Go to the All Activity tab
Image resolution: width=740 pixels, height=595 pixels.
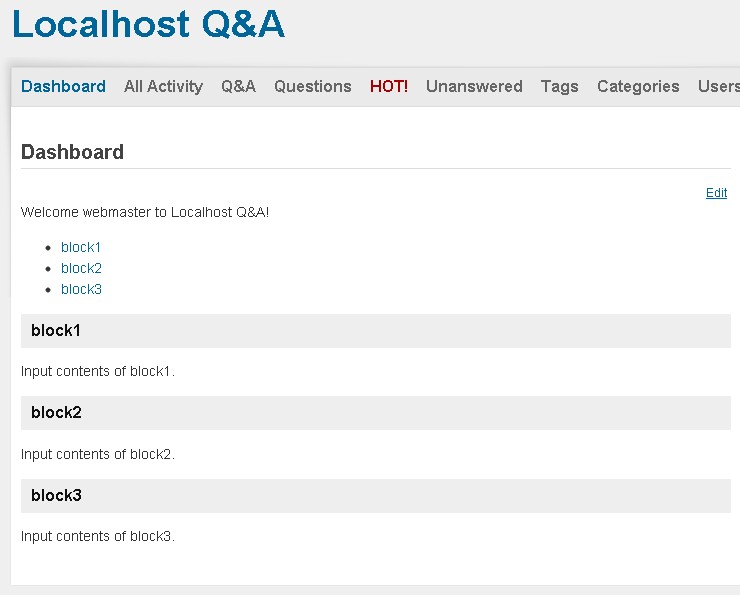tap(163, 87)
